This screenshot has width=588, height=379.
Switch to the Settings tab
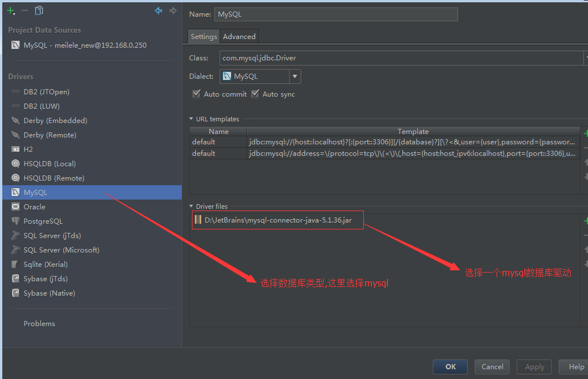pos(203,36)
